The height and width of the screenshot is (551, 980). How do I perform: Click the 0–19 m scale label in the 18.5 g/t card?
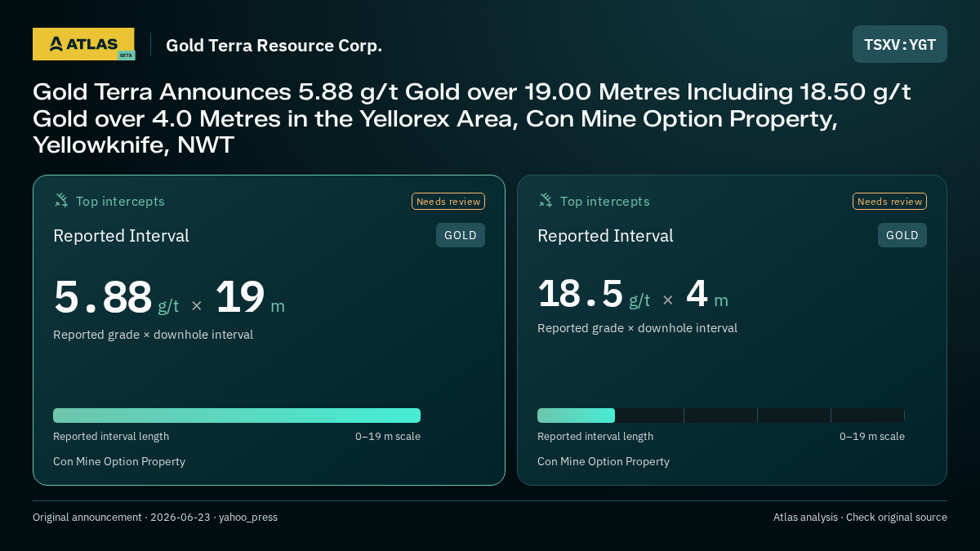click(x=872, y=436)
